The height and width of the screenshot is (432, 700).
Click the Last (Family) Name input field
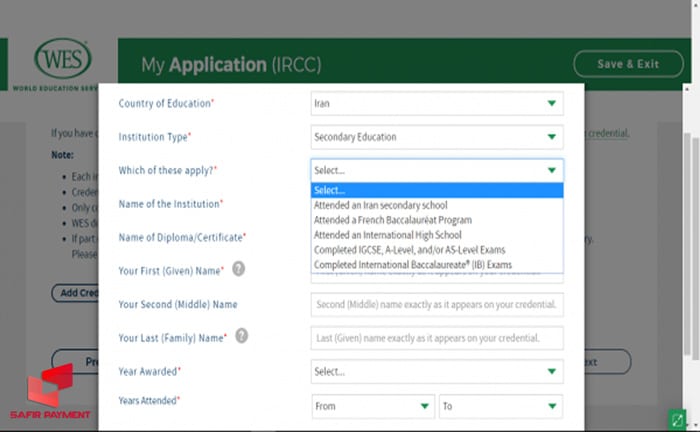click(436, 338)
